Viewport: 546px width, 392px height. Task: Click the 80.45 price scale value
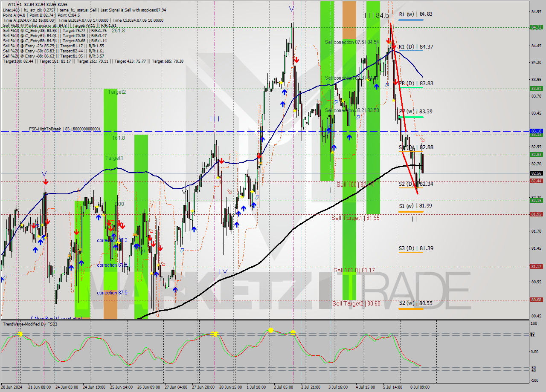click(536, 316)
